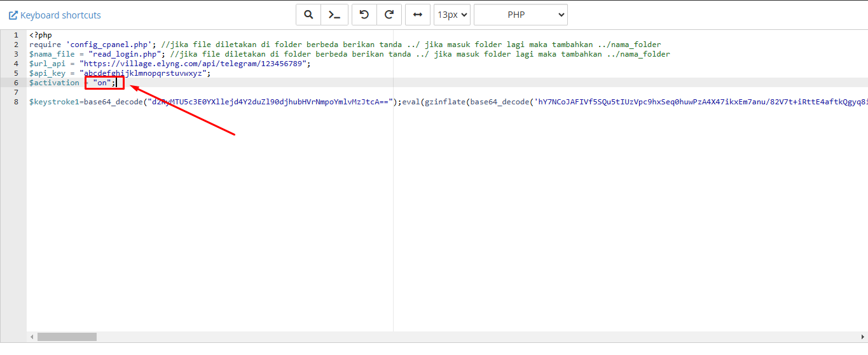This screenshot has height=355, width=868.
Task: Click line number 7 in the gutter
Action: (16, 92)
